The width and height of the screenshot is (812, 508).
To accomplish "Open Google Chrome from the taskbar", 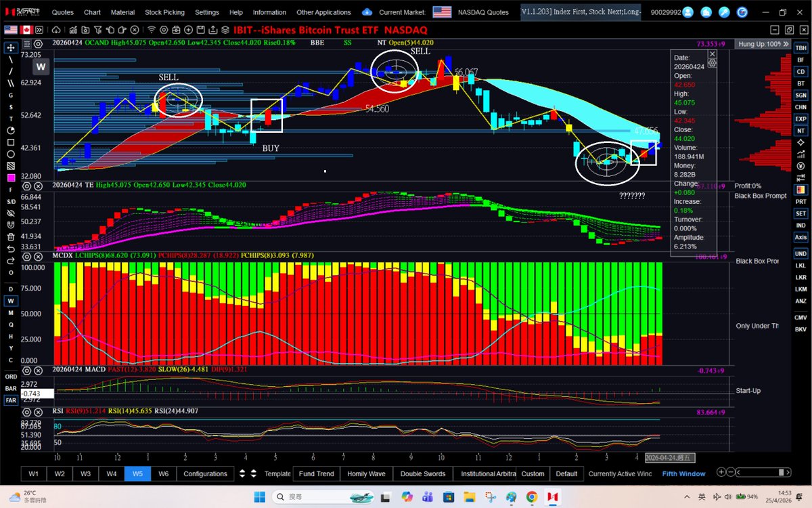I will (533, 496).
